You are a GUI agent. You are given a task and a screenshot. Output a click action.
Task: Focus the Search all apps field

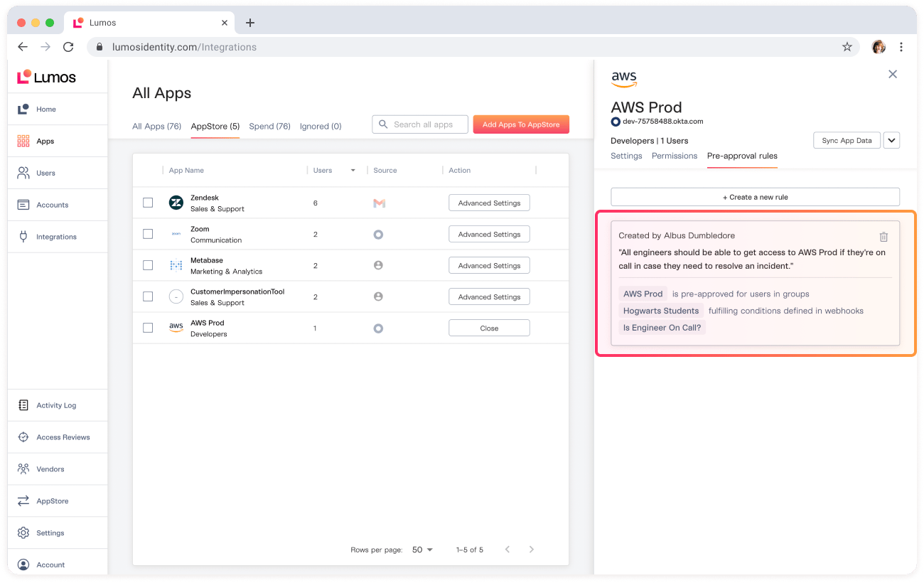pos(420,124)
